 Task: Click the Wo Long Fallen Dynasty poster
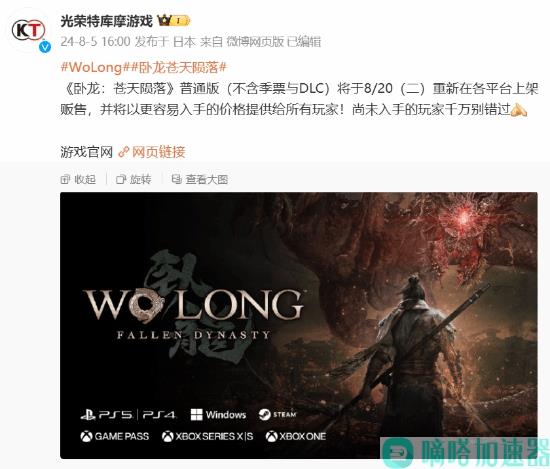[299, 325]
